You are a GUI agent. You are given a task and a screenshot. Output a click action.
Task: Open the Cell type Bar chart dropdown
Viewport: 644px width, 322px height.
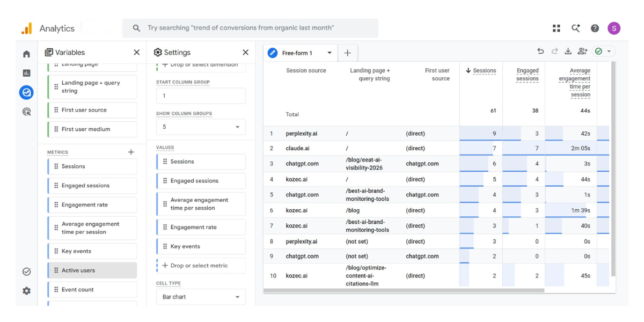click(201, 297)
